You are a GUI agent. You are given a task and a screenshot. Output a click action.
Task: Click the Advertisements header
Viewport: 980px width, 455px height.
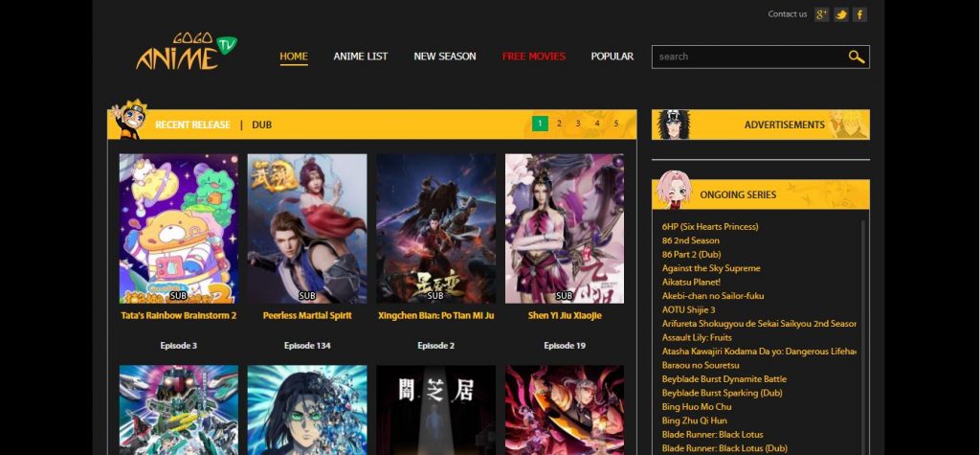pos(760,125)
